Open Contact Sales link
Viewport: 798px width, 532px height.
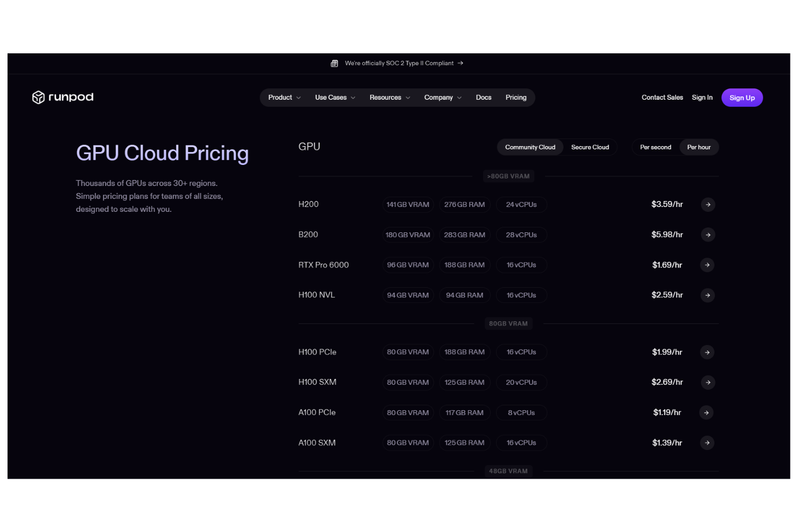(x=662, y=98)
